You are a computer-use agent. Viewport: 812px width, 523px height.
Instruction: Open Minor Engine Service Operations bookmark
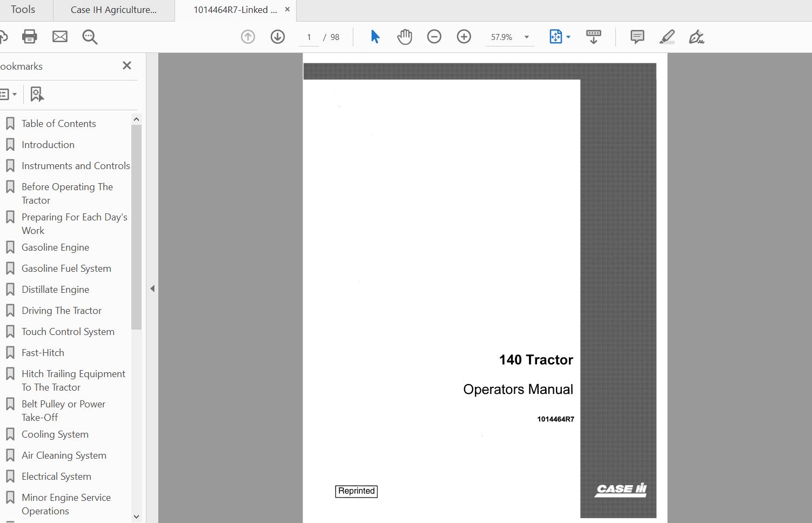pos(66,504)
